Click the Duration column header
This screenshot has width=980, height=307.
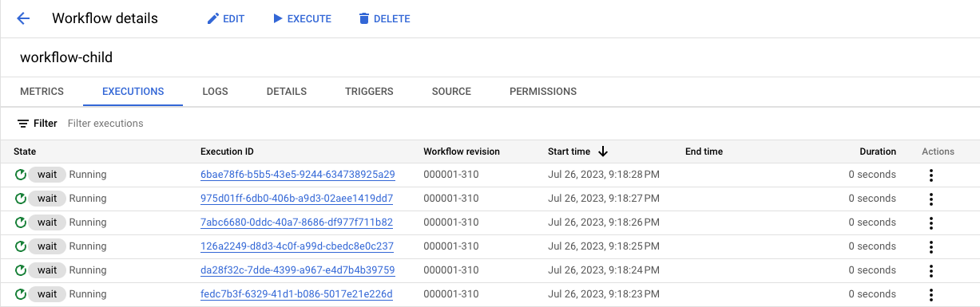878,152
